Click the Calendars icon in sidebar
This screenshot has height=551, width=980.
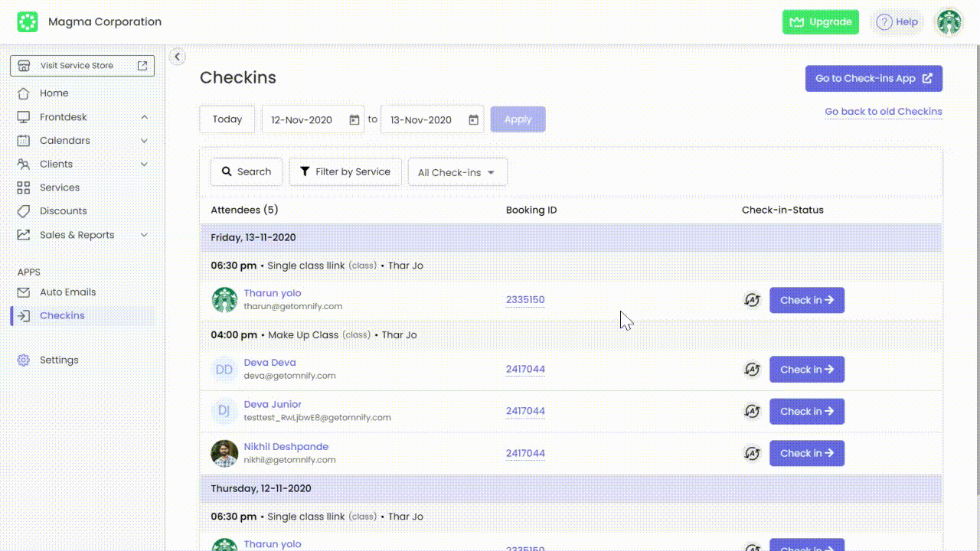(x=24, y=141)
